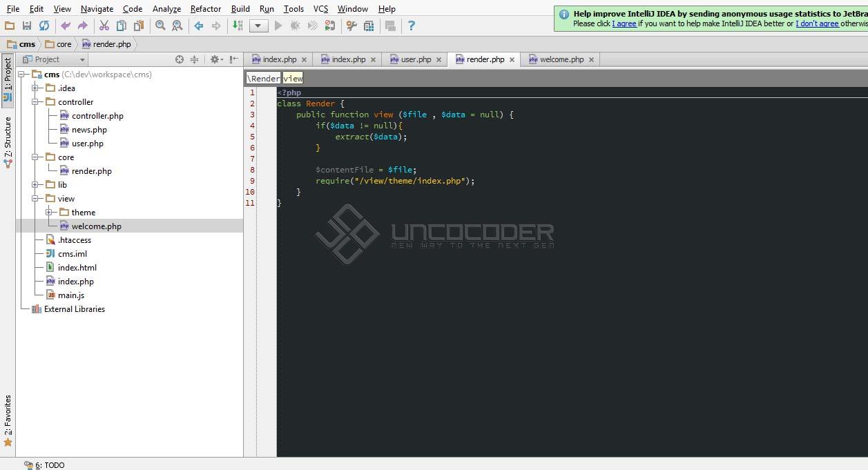Click the 'I agree' link
Viewport: 868px width, 470px height.
coord(624,23)
